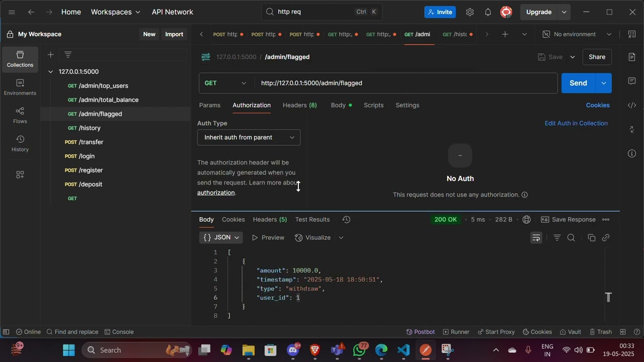The width and height of the screenshot is (644, 362).
Task: Click the request URL input field
Action: [x=407, y=83]
